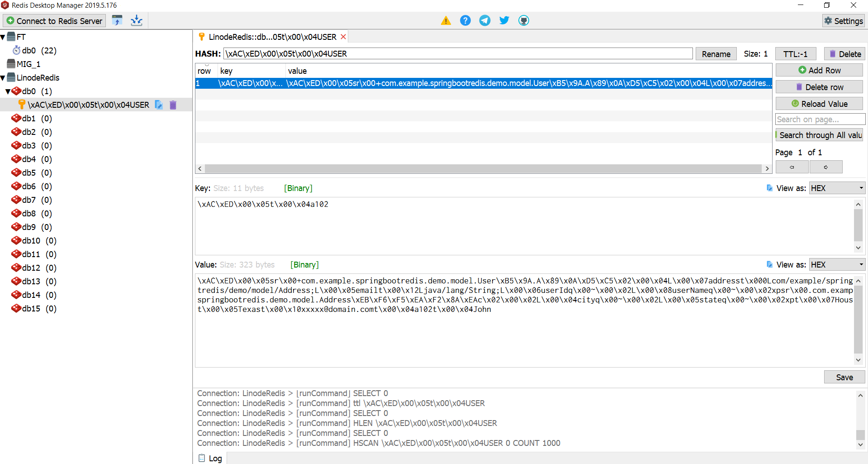Screen dimensions: 868x464
Task: Open the GitHub icon in the toolbar
Action: pos(524,20)
